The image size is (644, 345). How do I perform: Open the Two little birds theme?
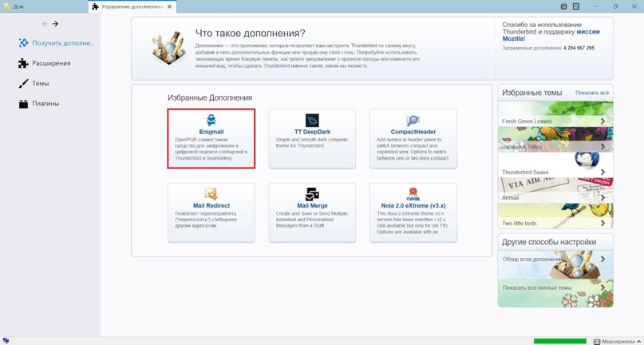click(555, 216)
